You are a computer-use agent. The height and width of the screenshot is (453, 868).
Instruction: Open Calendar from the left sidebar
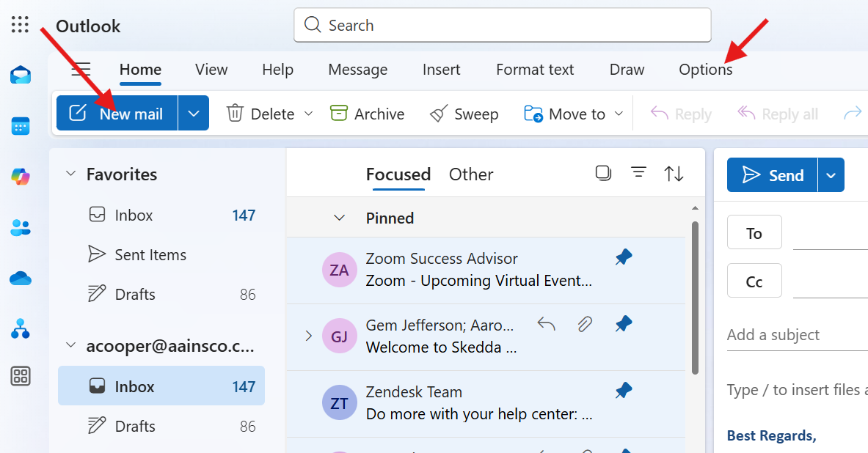21,126
